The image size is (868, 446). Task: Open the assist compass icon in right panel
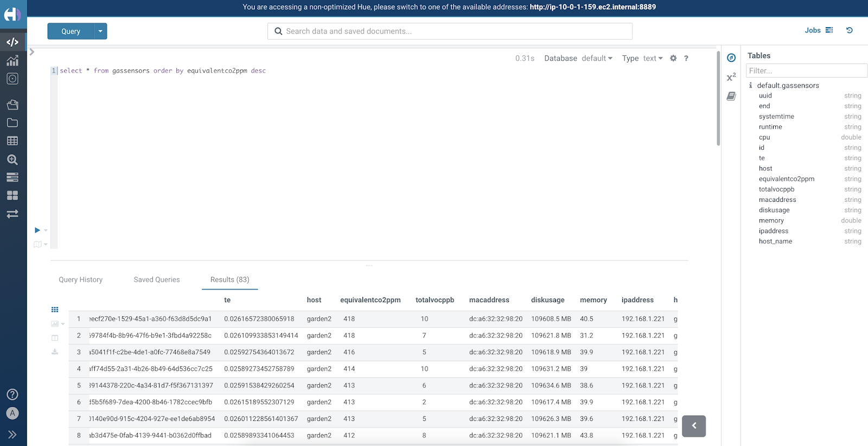(x=731, y=58)
